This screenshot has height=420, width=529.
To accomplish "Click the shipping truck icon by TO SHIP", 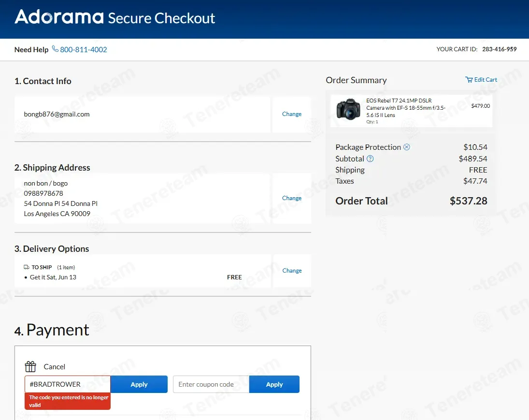I will (26, 267).
